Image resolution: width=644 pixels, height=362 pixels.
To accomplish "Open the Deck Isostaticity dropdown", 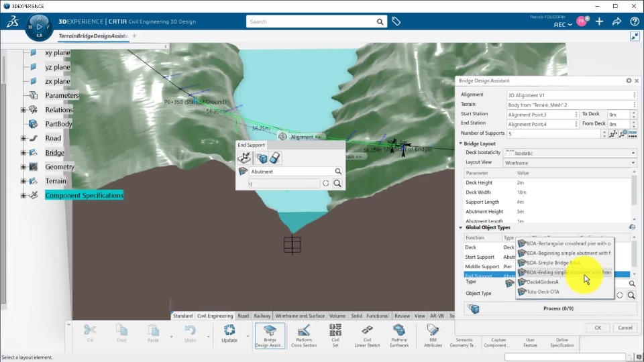I will click(x=570, y=153).
